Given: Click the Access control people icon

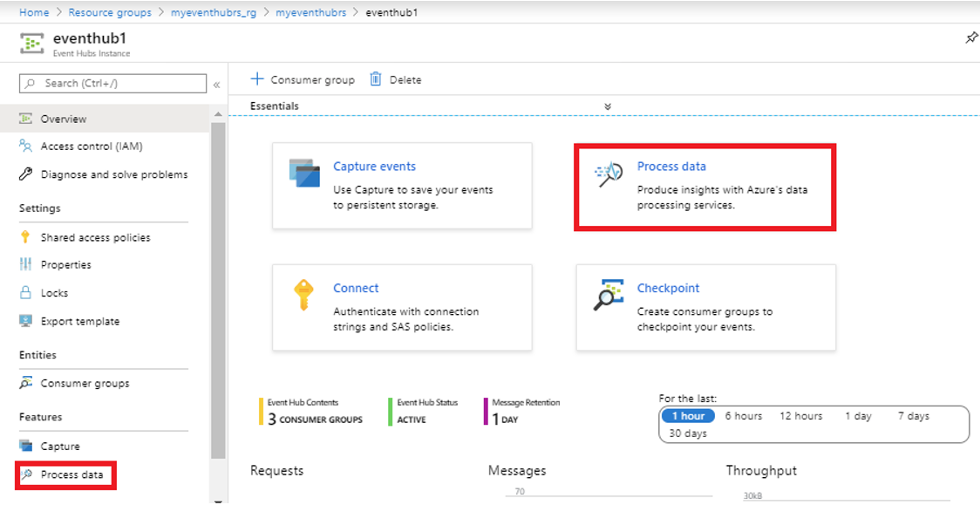Looking at the screenshot, I should (x=25, y=147).
